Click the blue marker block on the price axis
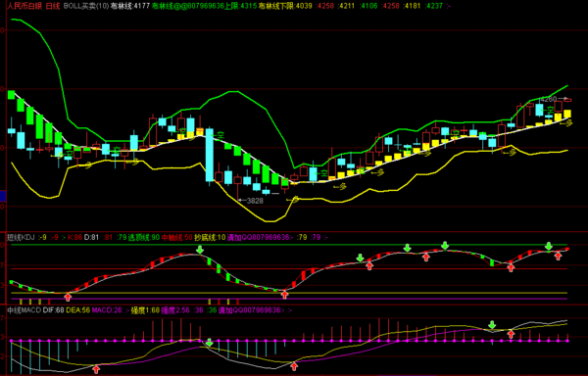 [3, 196]
